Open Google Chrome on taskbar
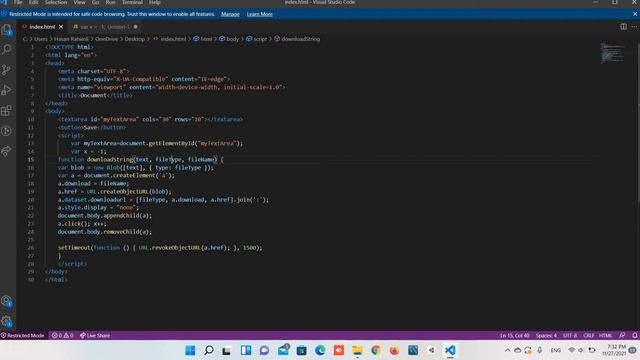Screen dimensions: 640x360 click(x=376, y=350)
